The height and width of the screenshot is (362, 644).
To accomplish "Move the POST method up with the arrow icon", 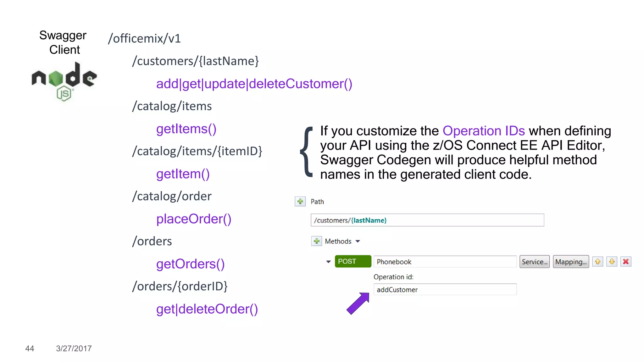I will (597, 261).
